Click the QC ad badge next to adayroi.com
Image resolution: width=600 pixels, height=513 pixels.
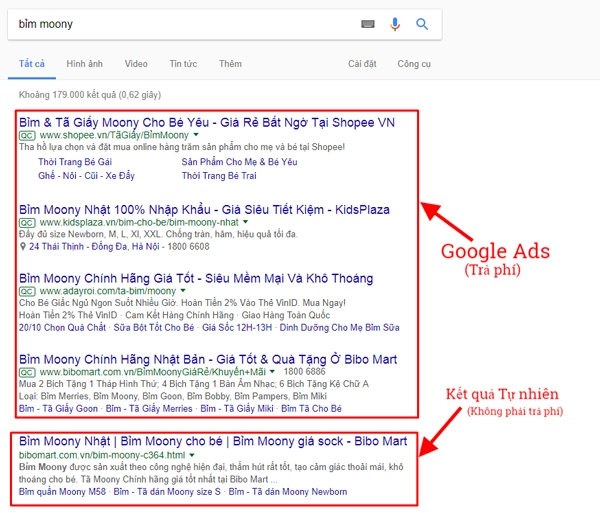click(x=27, y=291)
